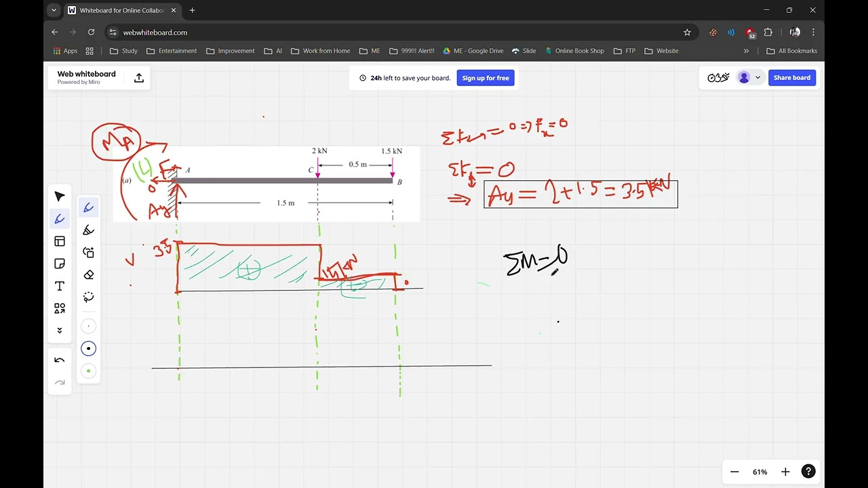Viewport: 868px width, 488px height.
Task: Open the Chrome three-dot menu
Action: (x=813, y=33)
